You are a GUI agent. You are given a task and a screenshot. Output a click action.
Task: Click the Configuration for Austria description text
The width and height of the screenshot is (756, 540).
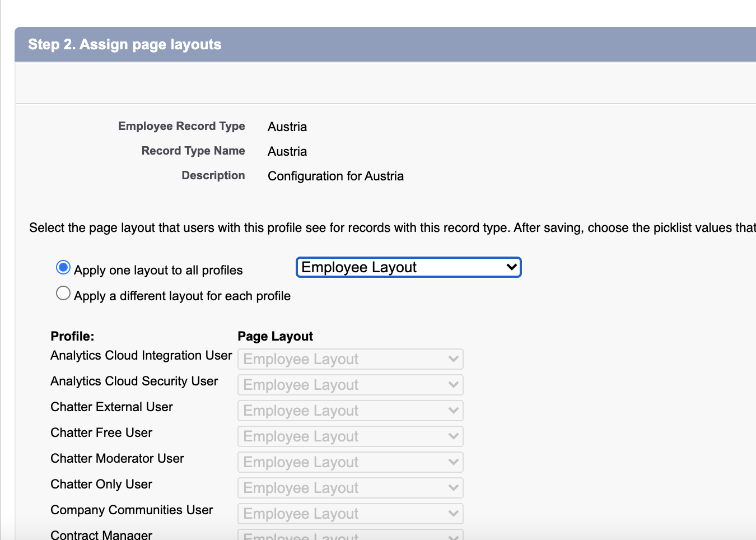[335, 176]
